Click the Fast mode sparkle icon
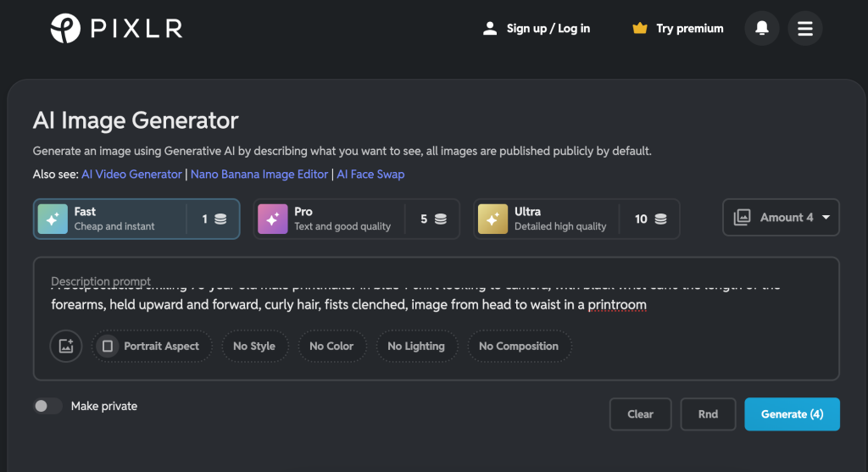Screen dimensions: 868x472 (x=53, y=219)
